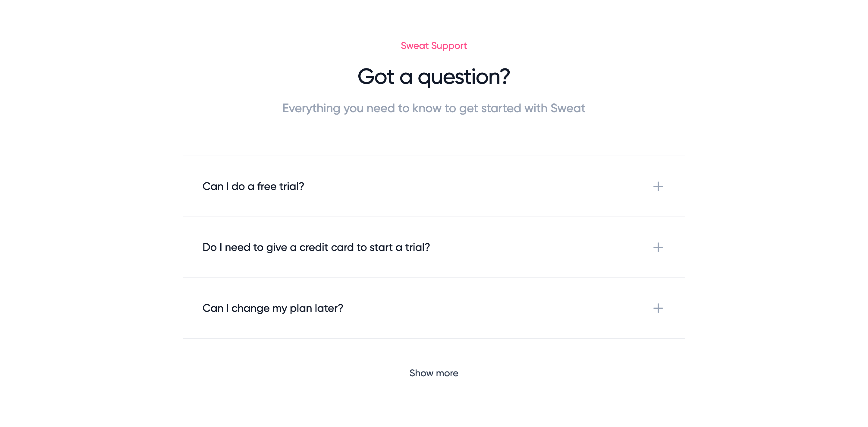The width and height of the screenshot is (868, 427).
Task: Click plus icon beside credit card question
Action: tap(658, 247)
